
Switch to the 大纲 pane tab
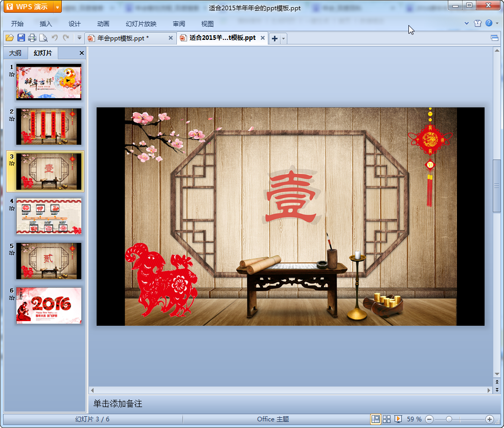[x=15, y=53]
